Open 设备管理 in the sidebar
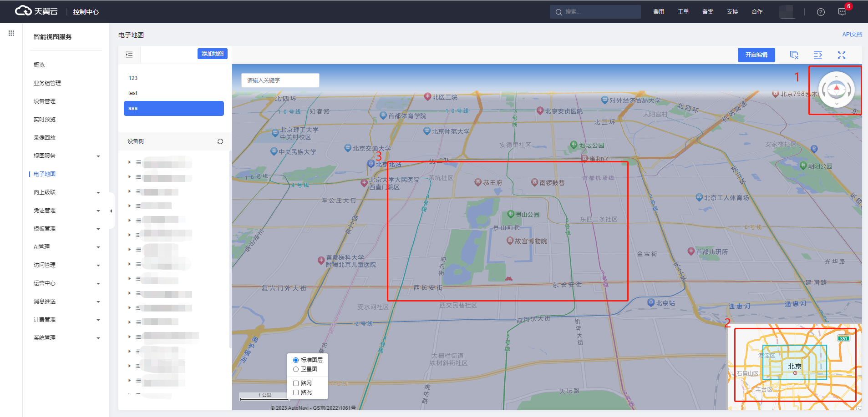 coord(45,101)
